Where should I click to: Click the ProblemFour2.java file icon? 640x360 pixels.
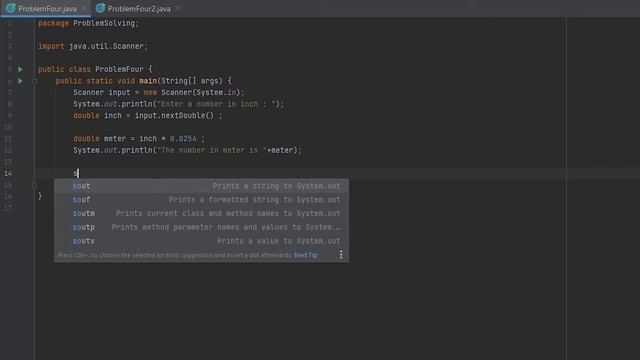100,8
